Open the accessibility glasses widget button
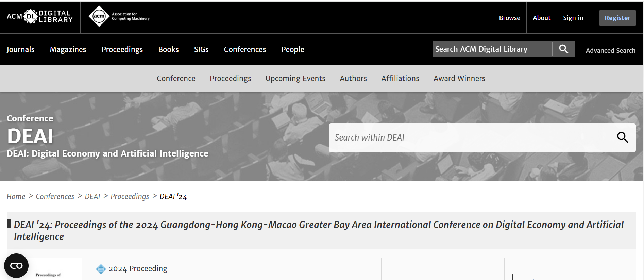 point(16,266)
